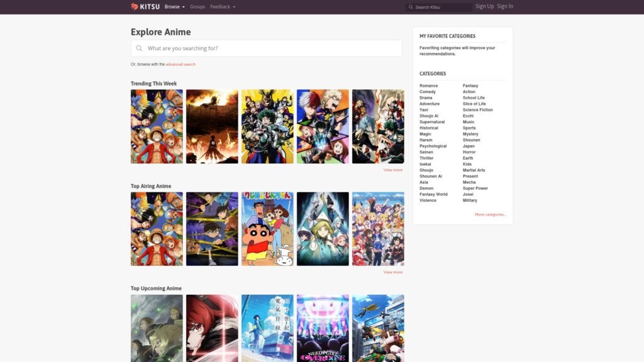Click the search icon in the top navbar

tap(411, 8)
